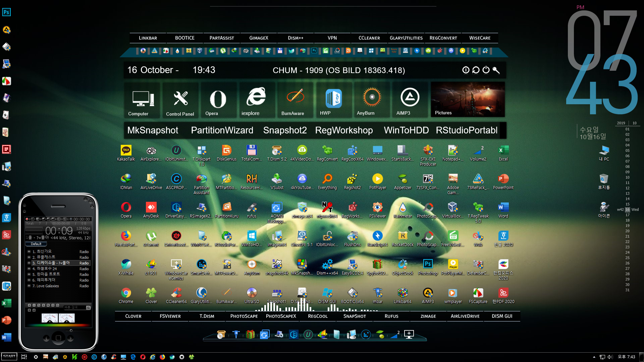Viewport: 644px width, 362px height.
Task: Launch IDMan desktop icon
Action: (126, 181)
